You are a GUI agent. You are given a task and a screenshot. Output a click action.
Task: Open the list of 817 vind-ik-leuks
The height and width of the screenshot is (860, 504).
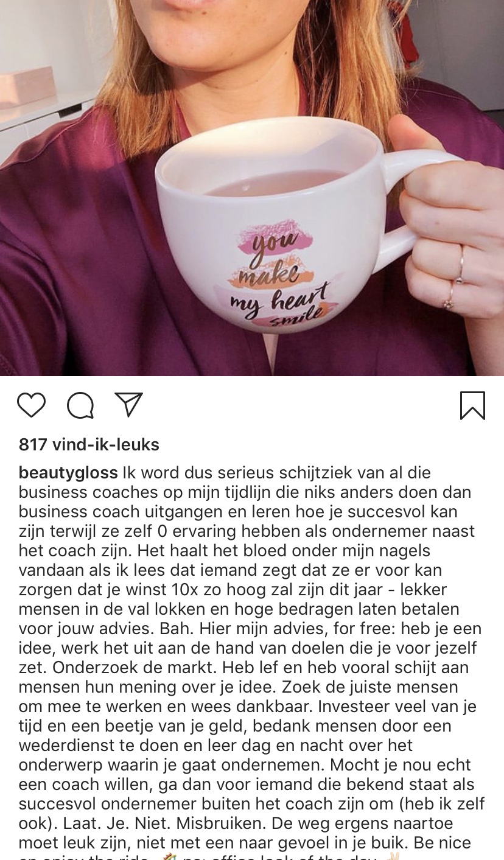click(89, 445)
